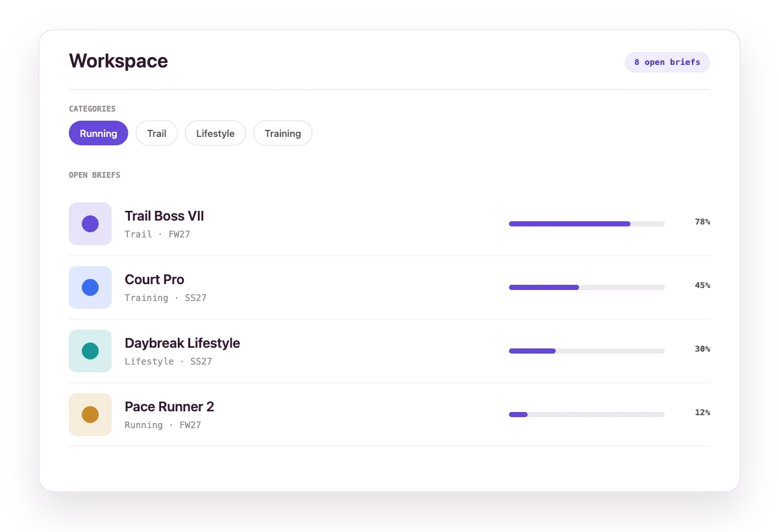This screenshot has width=779, height=532.
Task: Click the 30% progress value
Action: point(702,349)
